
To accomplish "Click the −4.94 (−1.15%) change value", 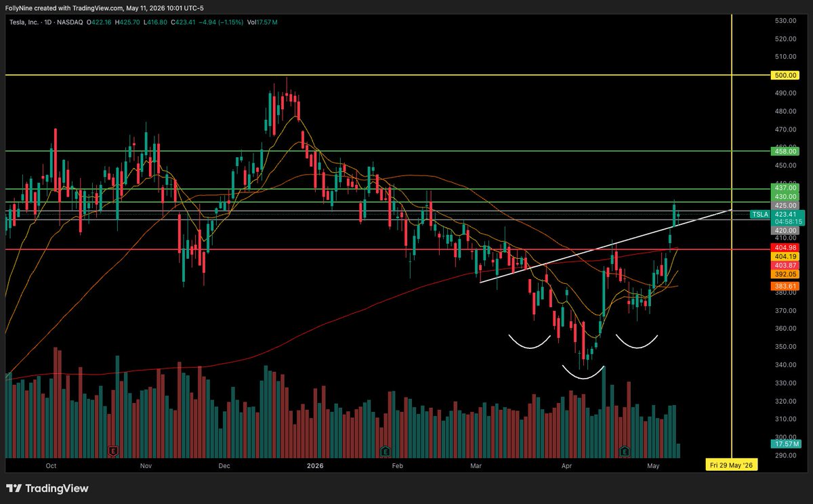I will (220, 22).
